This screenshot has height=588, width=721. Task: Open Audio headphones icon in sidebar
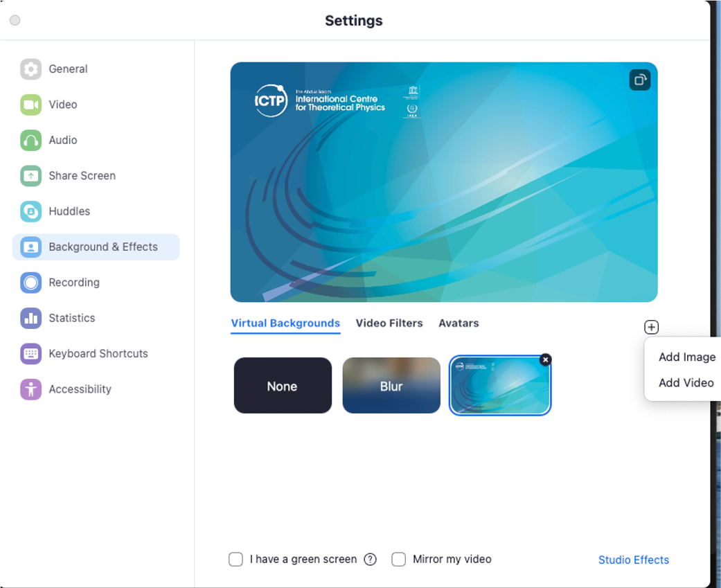tap(30, 140)
